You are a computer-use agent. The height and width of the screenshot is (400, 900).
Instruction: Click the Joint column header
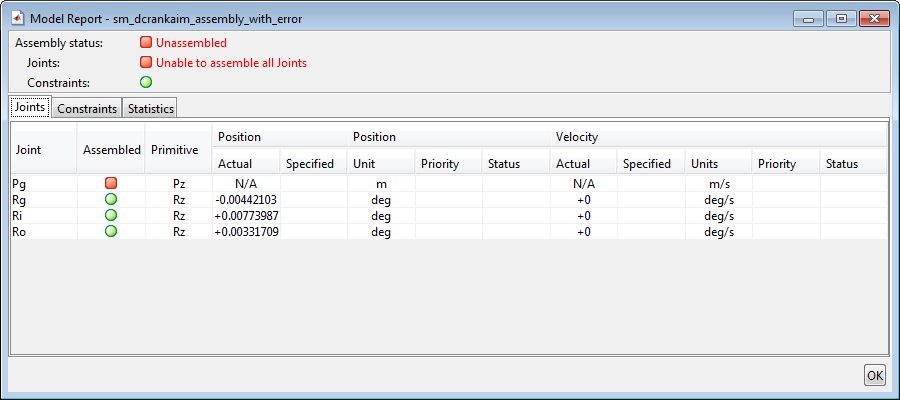point(44,150)
